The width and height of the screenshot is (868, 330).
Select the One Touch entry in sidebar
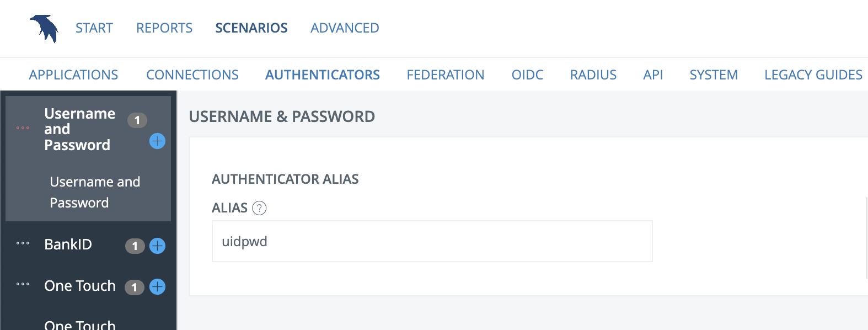point(79,286)
